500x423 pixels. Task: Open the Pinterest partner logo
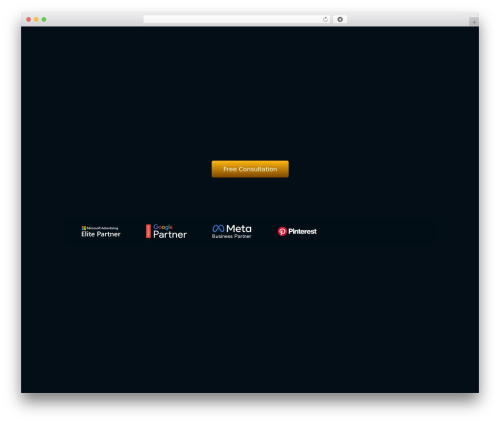pyautogui.click(x=297, y=231)
